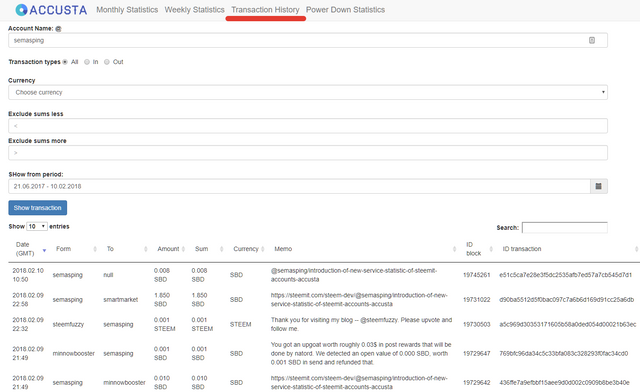The width and height of the screenshot is (640, 392).
Task: Open the Transaction History tab
Action: click(265, 10)
